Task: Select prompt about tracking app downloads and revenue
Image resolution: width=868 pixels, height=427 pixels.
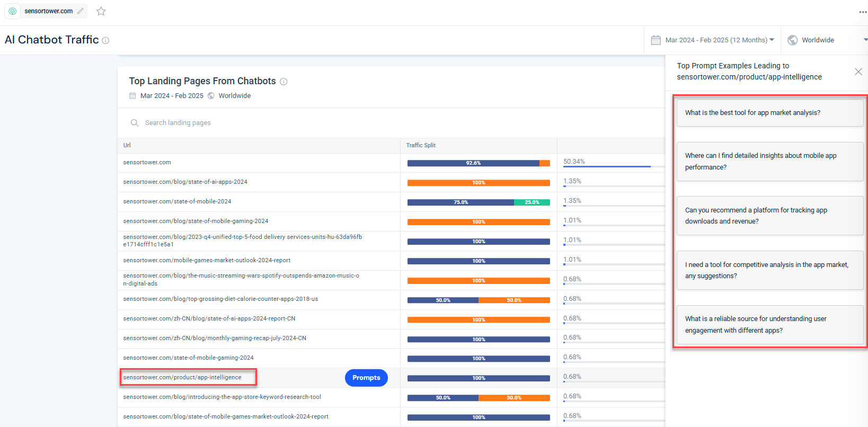Action: pos(770,216)
